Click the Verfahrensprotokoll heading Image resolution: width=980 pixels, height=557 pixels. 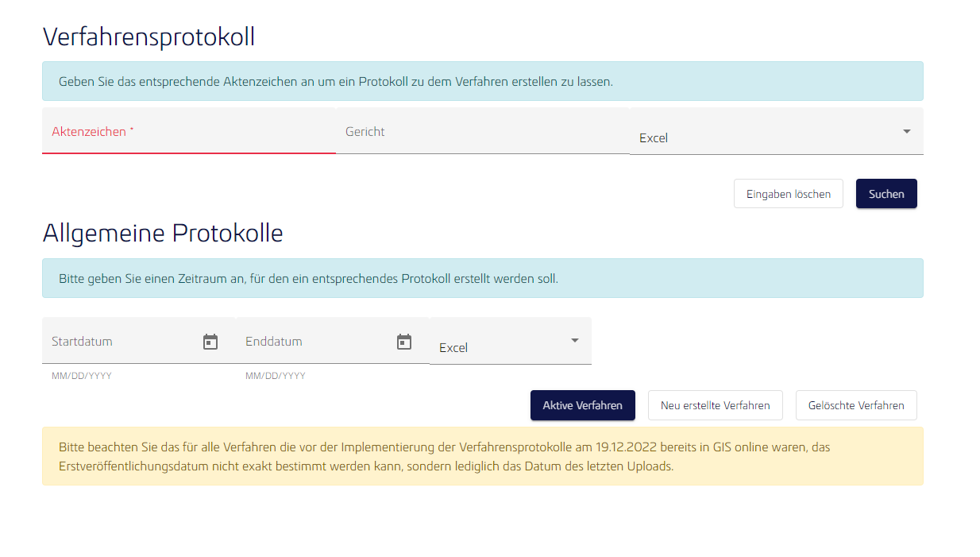pos(149,37)
